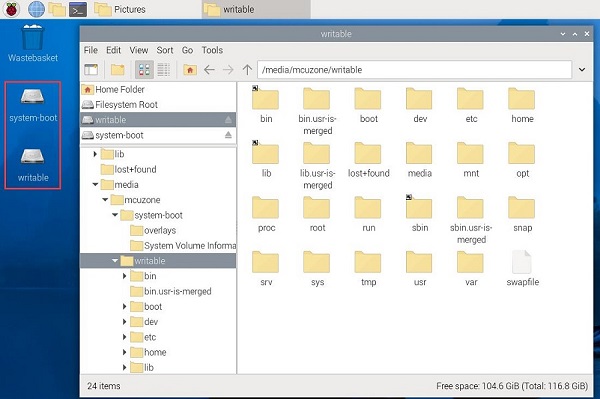Image resolution: width=600 pixels, height=399 pixels.
Task: Open the File menu
Action: coord(91,50)
